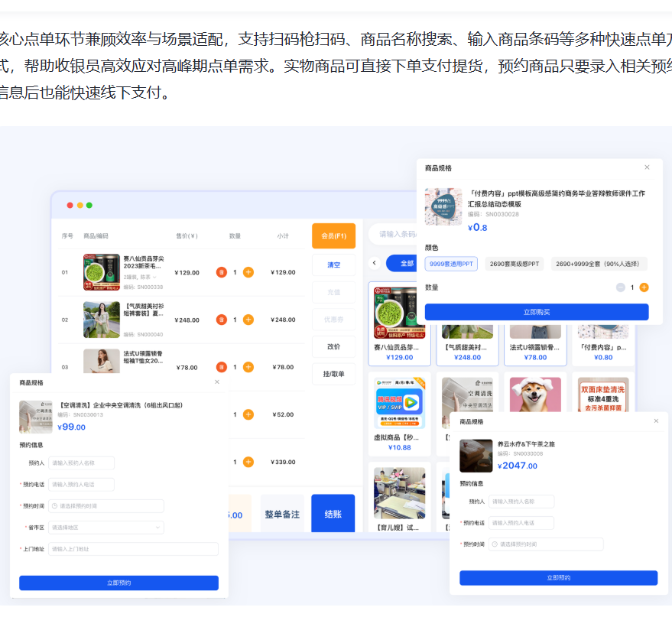Open 预约时间 picker in air-conditioner cleaning dialog
The image size is (672, 617).
[106, 506]
